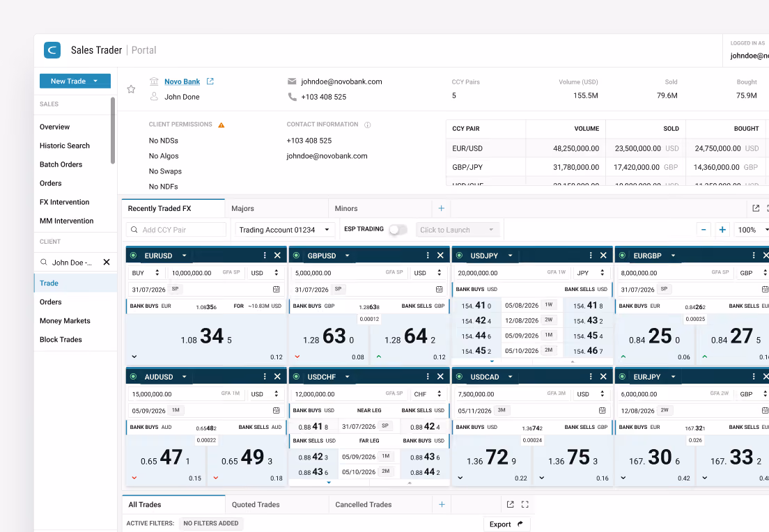Open USDCAD value date calendar picker
The image size is (769, 532).
pyautogui.click(x=603, y=410)
